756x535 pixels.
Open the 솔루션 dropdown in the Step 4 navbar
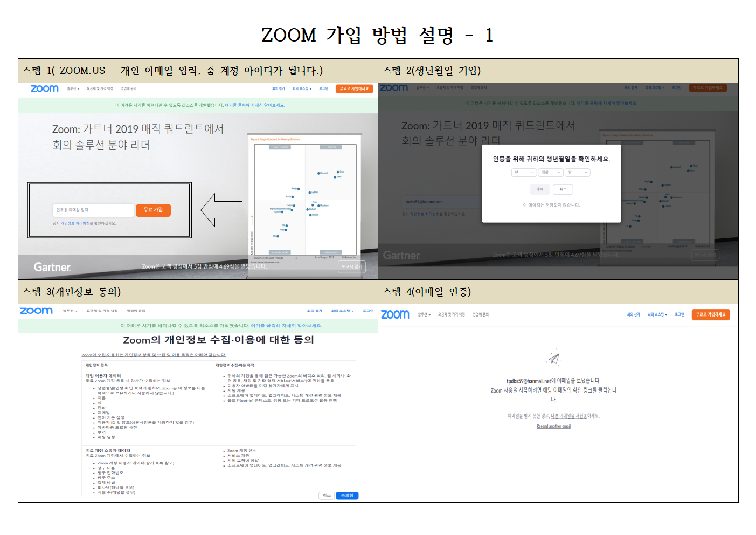[424, 314]
